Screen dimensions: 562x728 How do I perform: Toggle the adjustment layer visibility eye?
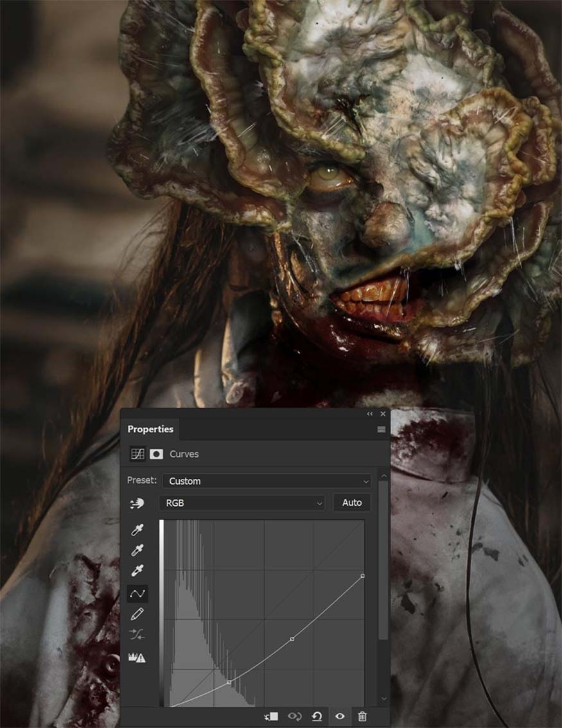pyautogui.click(x=340, y=716)
